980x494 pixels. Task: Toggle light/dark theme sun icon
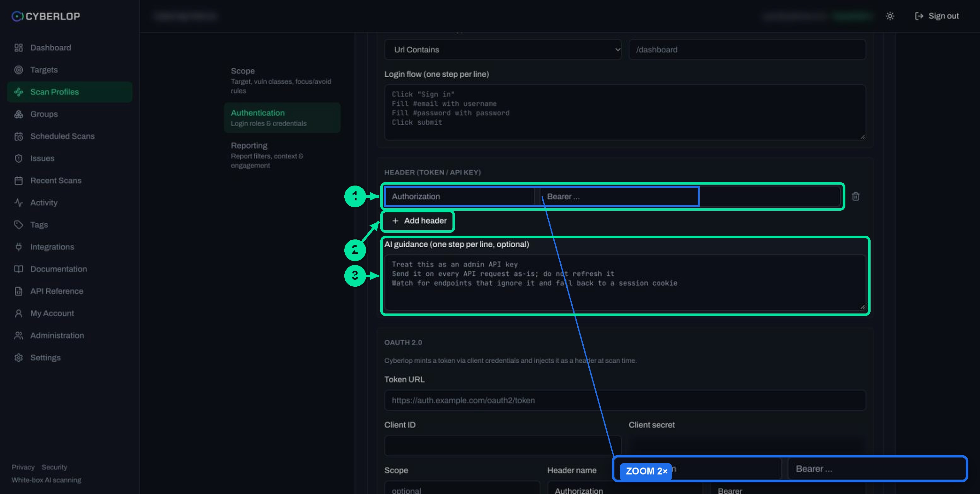(x=890, y=16)
